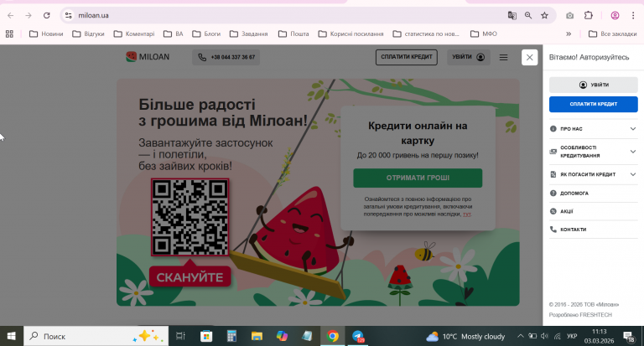Open Chrome from the taskbar

(x=333, y=337)
